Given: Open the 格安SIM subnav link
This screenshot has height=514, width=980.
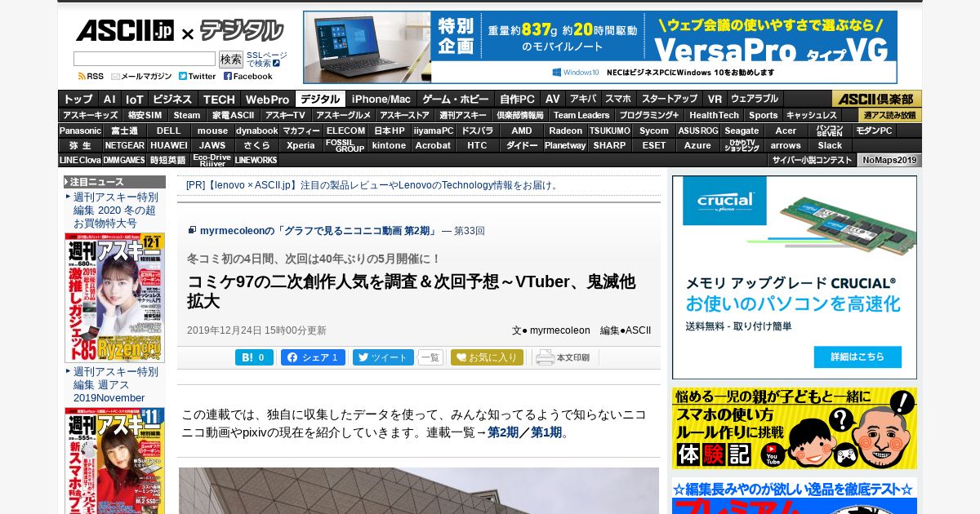Looking at the screenshot, I should click(x=145, y=115).
